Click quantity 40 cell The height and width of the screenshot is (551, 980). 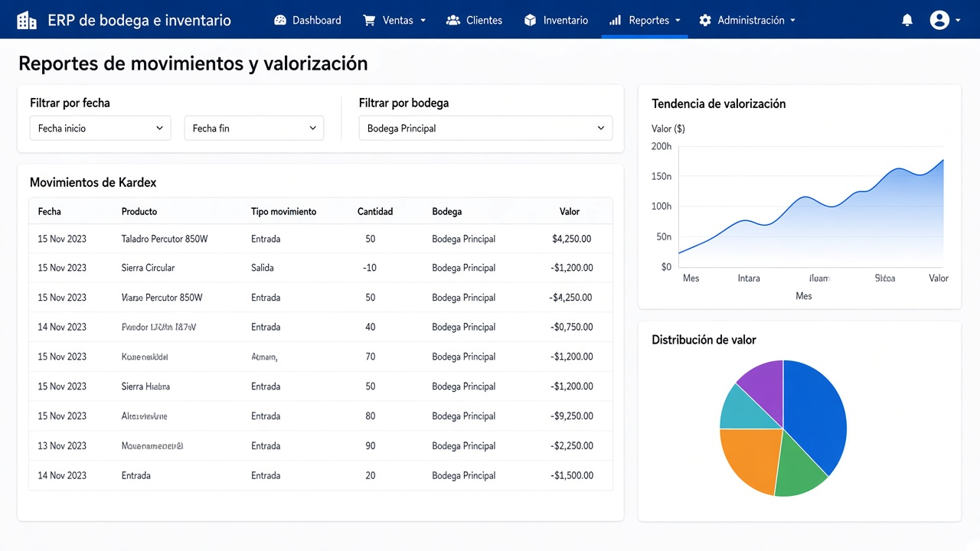coord(371,327)
